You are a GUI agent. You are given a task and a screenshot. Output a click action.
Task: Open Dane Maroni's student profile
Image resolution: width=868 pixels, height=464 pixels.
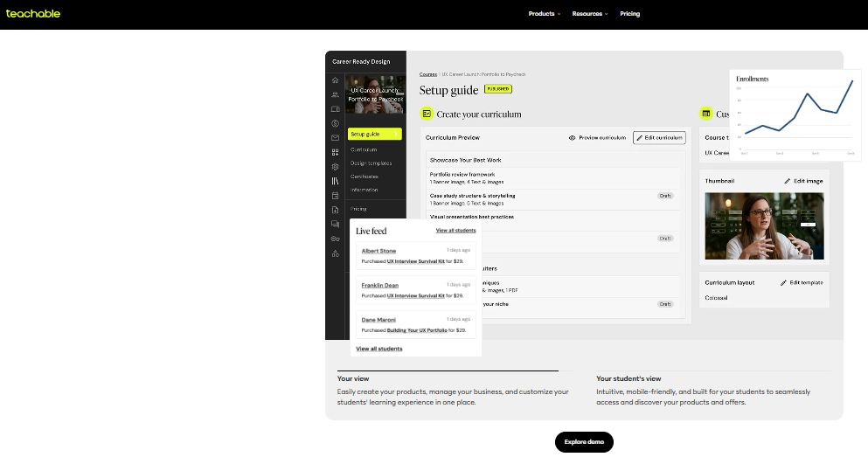[x=378, y=320]
